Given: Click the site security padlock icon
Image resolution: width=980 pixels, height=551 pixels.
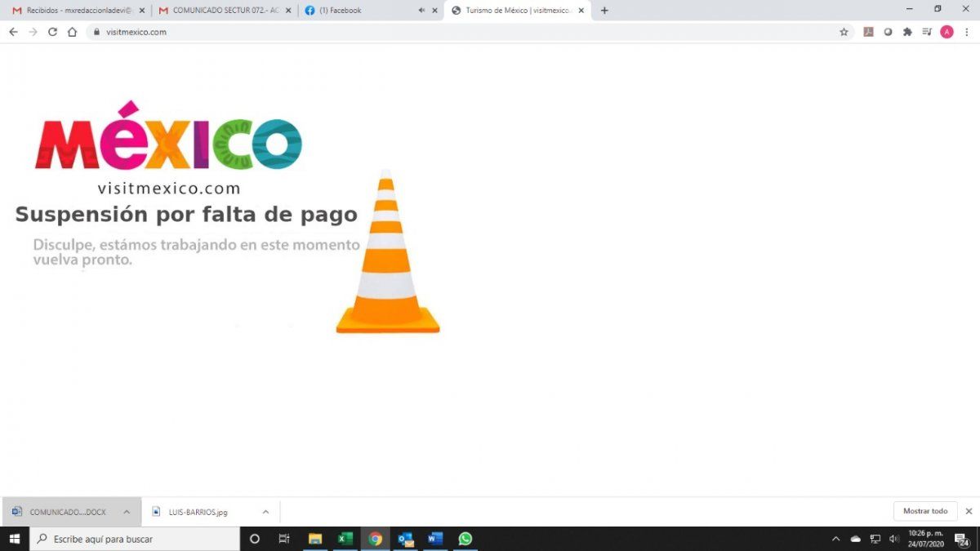Looking at the screenshot, I should click(97, 32).
